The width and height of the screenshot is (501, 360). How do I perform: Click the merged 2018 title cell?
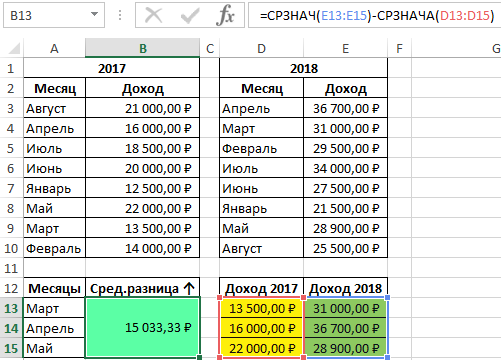point(304,68)
